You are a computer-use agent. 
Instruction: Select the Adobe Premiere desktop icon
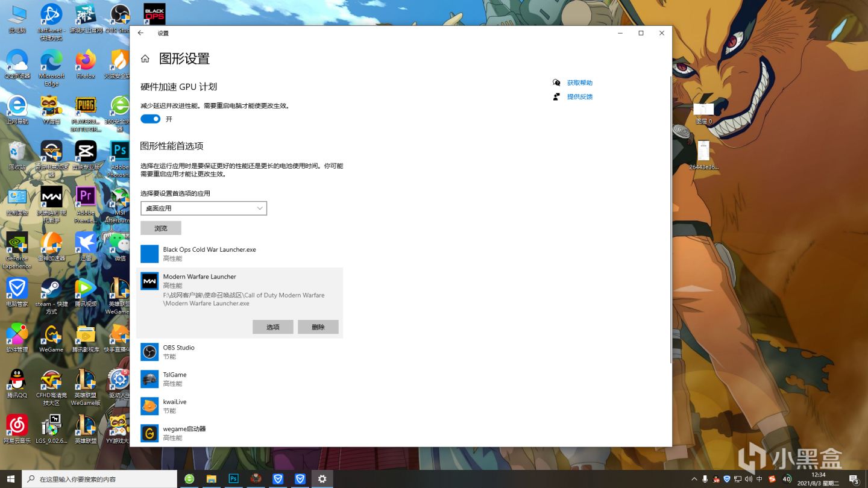(86, 205)
